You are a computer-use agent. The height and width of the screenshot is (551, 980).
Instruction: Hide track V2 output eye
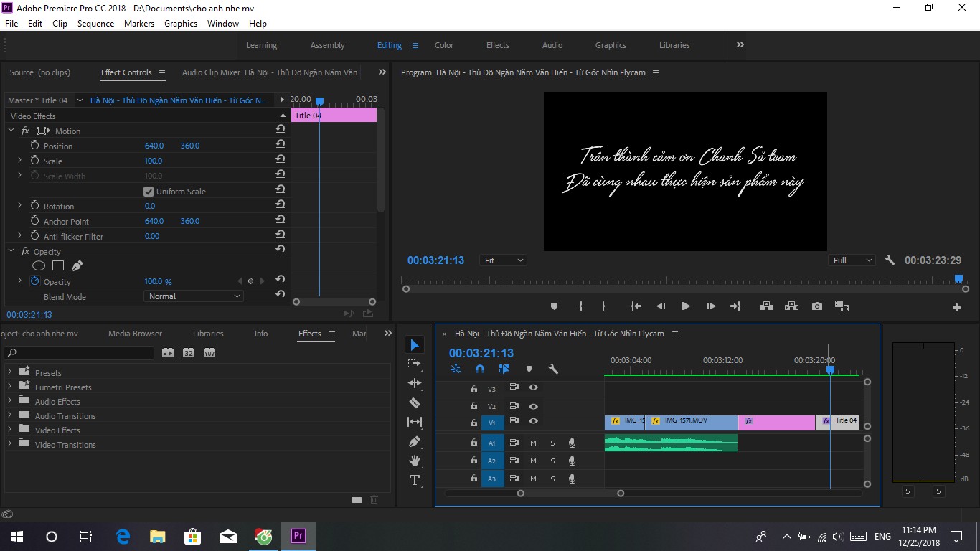[x=534, y=405]
